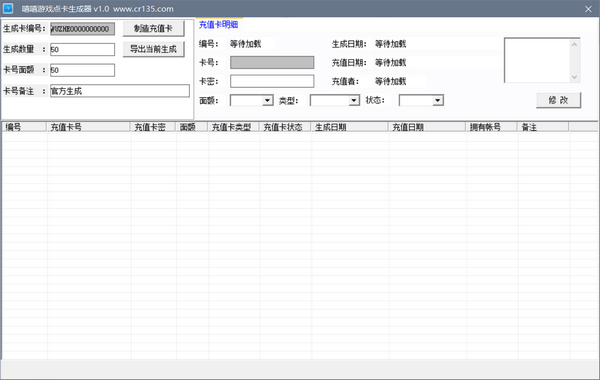Sort by the 备注 column header
Screen dimensions: 600x380
click(x=543, y=127)
